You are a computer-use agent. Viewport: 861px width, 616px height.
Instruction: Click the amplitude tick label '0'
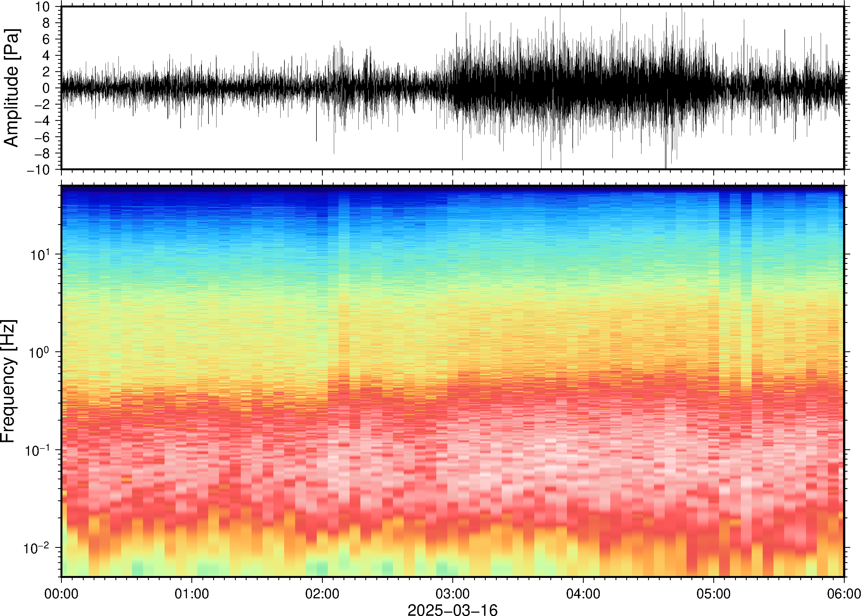tap(46, 88)
